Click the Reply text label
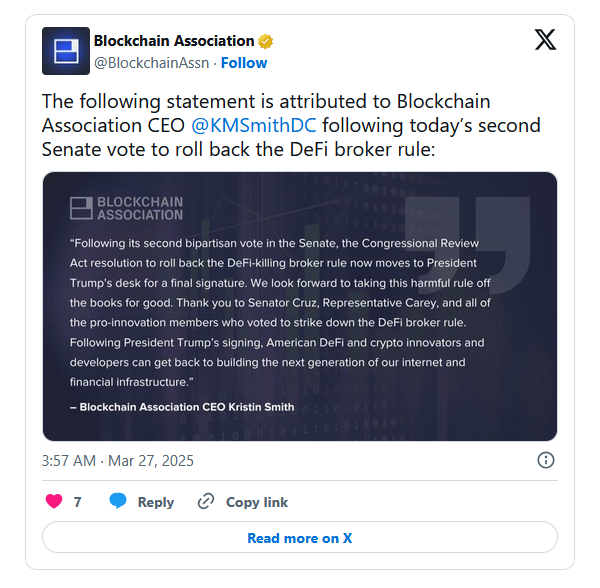This screenshot has height=588, width=600. tap(156, 502)
